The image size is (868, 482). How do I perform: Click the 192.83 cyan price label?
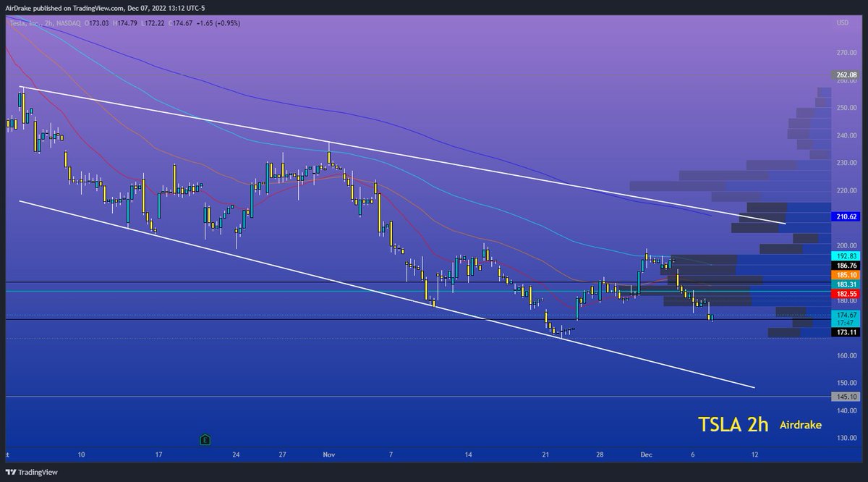tap(844, 255)
